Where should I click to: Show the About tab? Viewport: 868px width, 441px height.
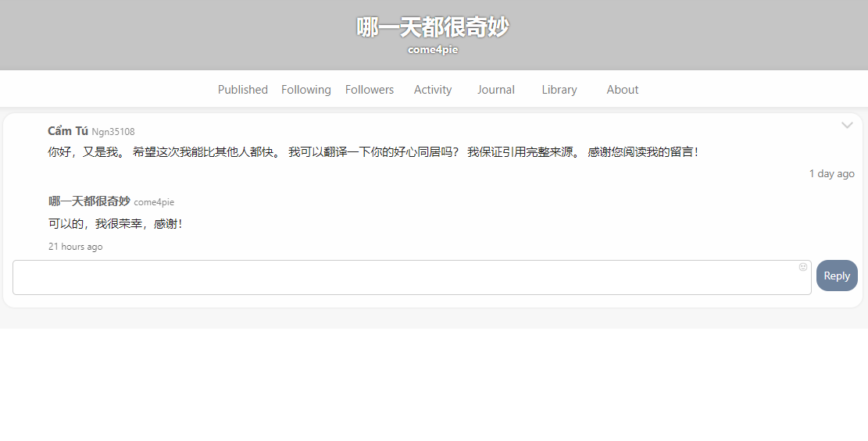(622, 90)
